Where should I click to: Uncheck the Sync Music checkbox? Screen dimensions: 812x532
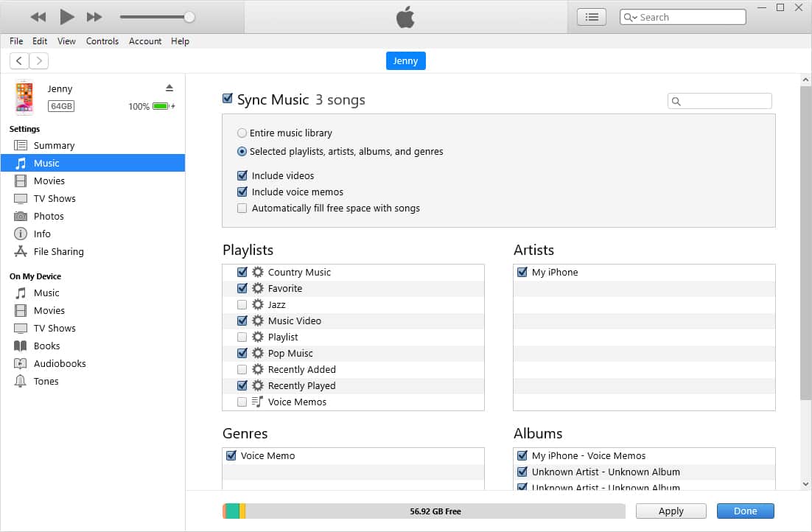click(x=228, y=99)
